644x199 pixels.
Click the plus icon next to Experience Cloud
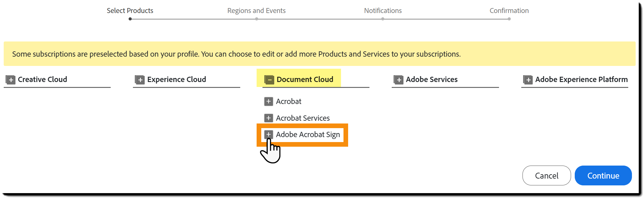140,80
